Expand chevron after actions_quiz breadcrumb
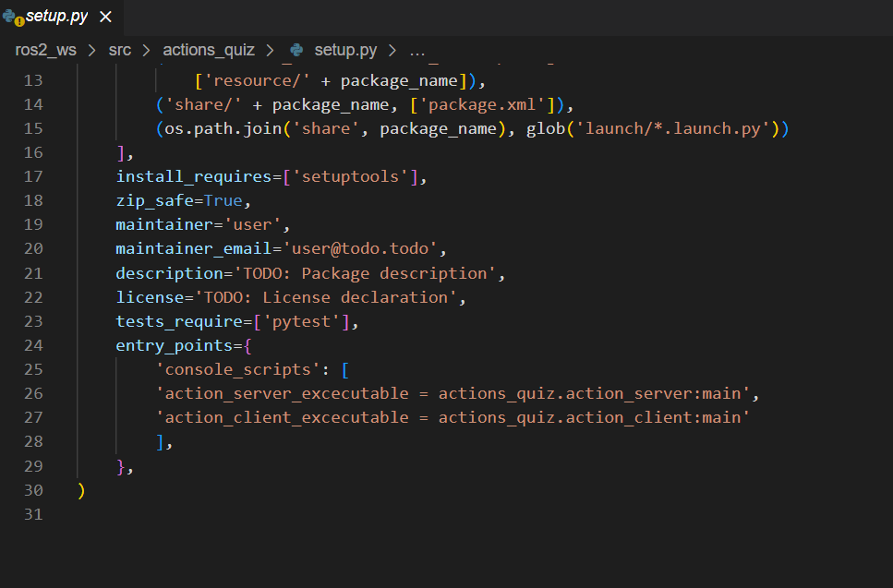This screenshot has width=893, height=588. (x=270, y=51)
